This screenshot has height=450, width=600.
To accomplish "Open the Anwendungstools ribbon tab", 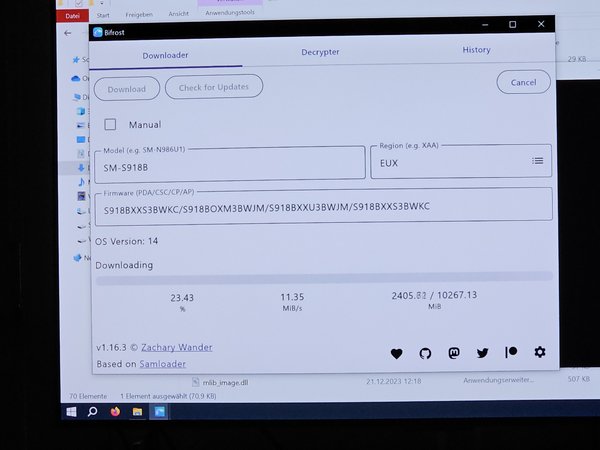I will 230,13.
